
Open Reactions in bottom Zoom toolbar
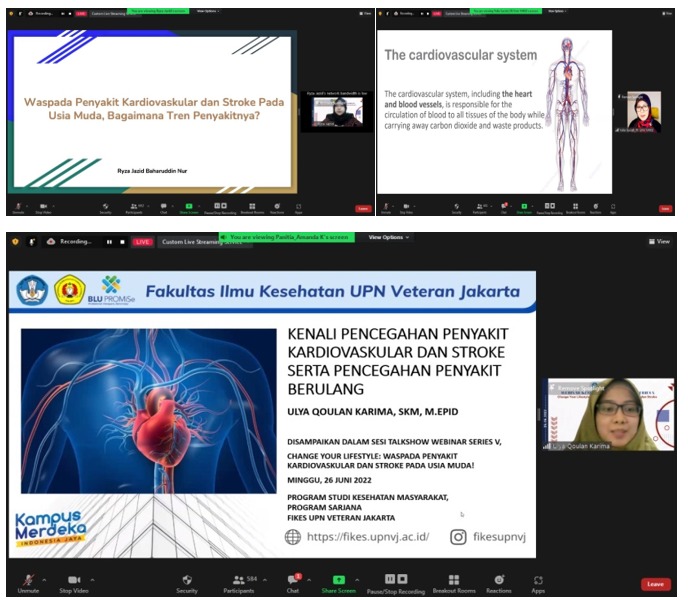(x=498, y=581)
